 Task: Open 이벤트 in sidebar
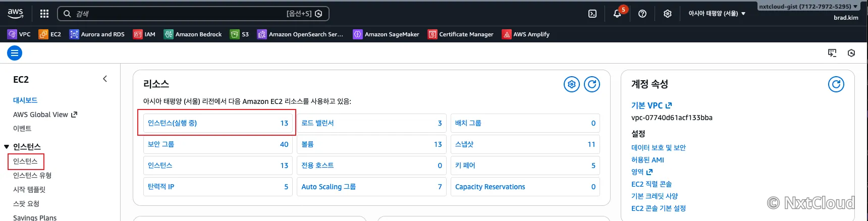(22, 129)
